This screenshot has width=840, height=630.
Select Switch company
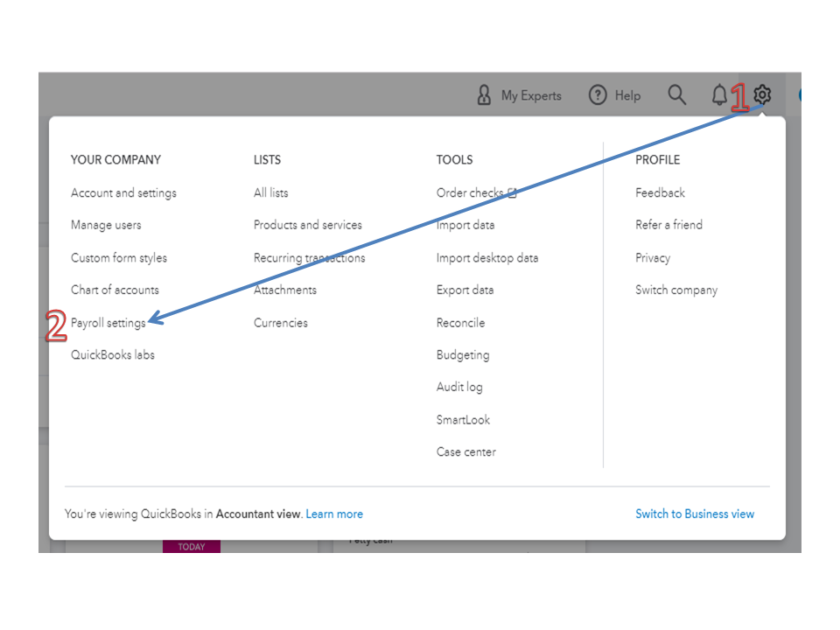[x=676, y=290]
